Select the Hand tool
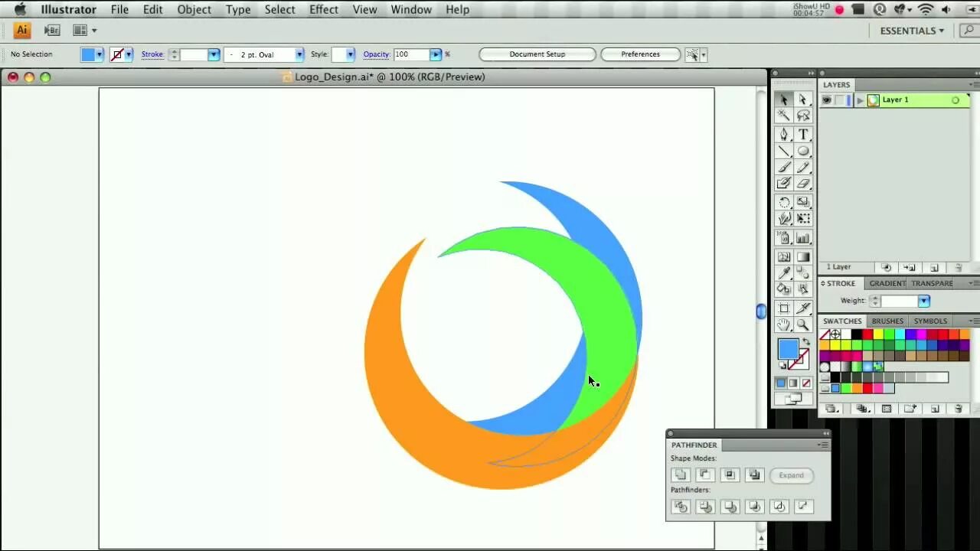980x551 pixels. 783,324
